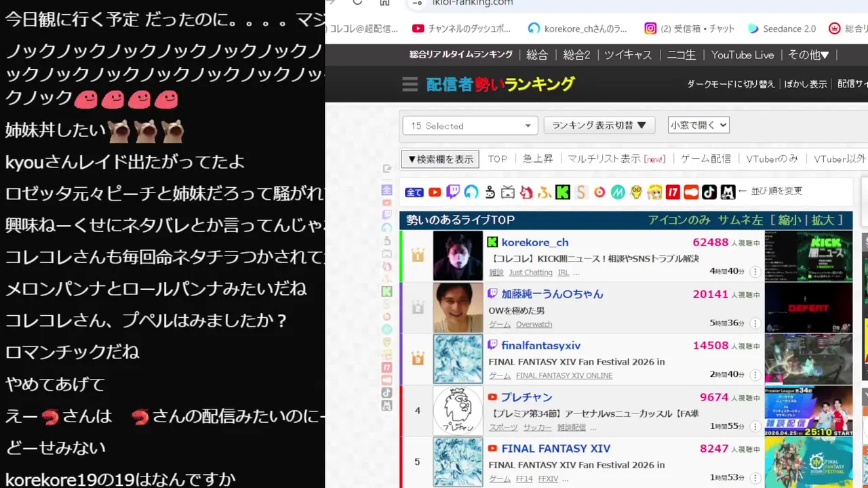This screenshot has width=868, height=488.
Task: Filter by the orange S platform icon
Action: click(x=580, y=192)
